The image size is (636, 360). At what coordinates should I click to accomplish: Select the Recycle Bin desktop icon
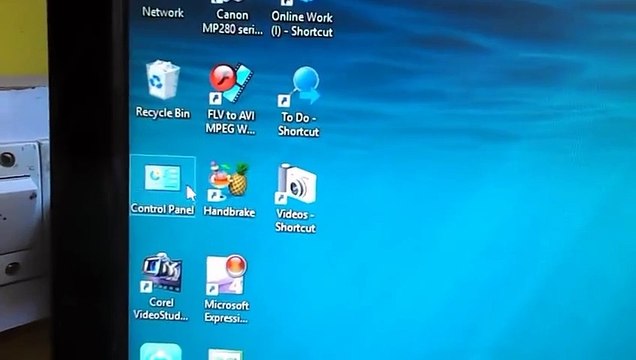point(163,80)
